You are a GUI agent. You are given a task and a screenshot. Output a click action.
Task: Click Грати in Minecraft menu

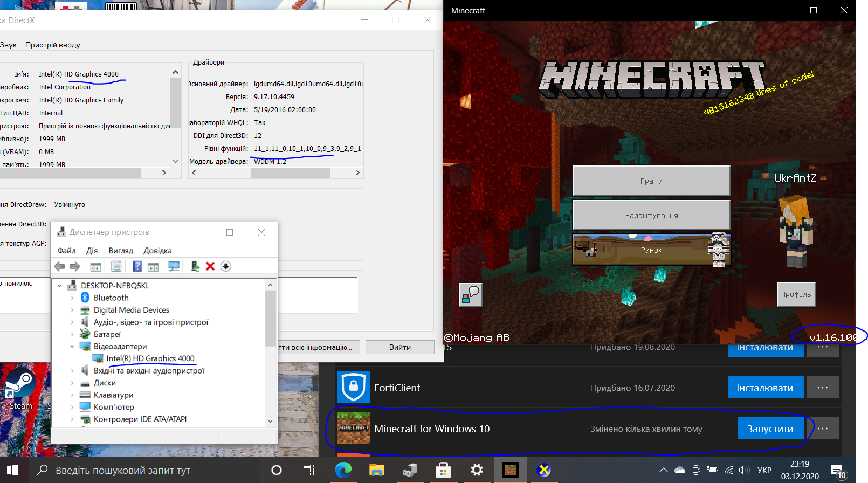pos(651,181)
